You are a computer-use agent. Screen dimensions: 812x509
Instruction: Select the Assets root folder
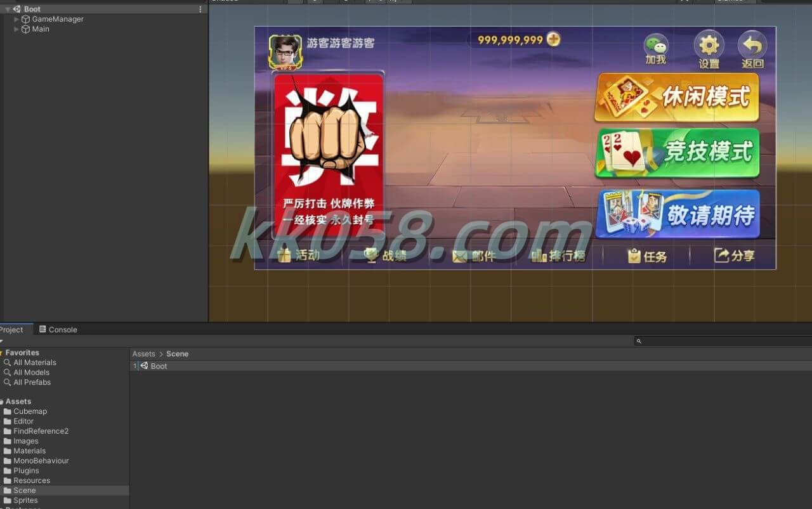pos(18,401)
